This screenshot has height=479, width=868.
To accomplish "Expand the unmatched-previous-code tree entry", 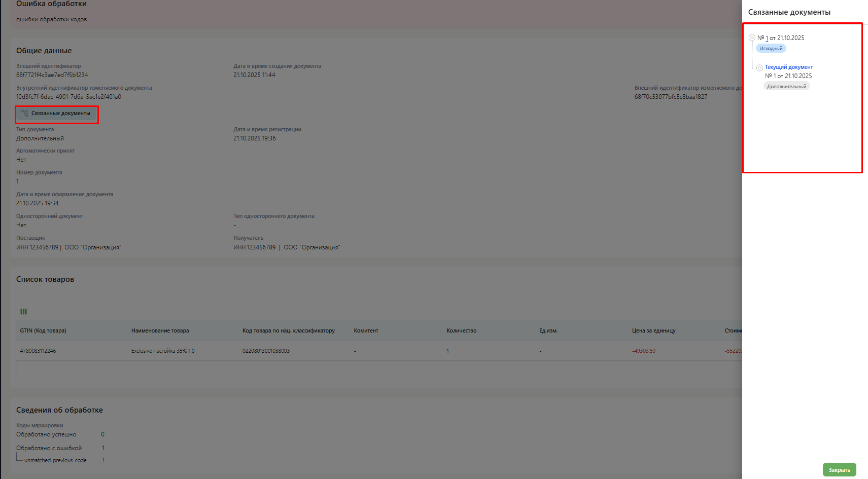I will [x=55, y=460].
